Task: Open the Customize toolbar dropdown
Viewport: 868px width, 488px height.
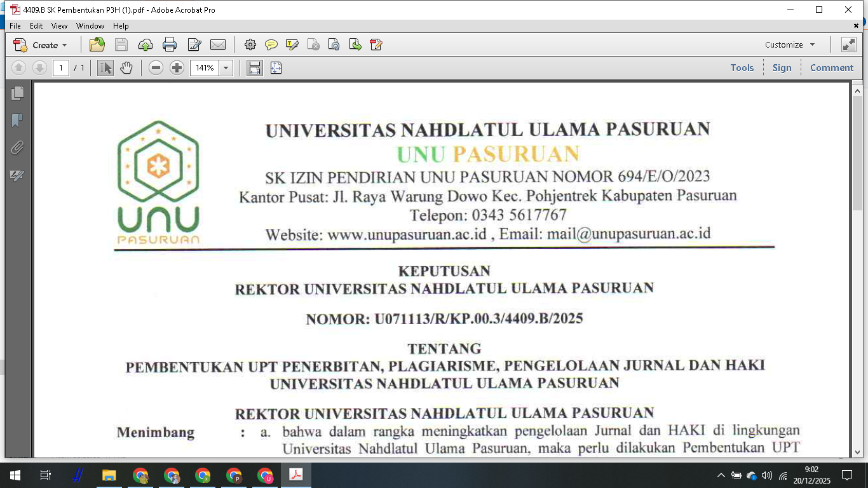Action: (790, 45)
